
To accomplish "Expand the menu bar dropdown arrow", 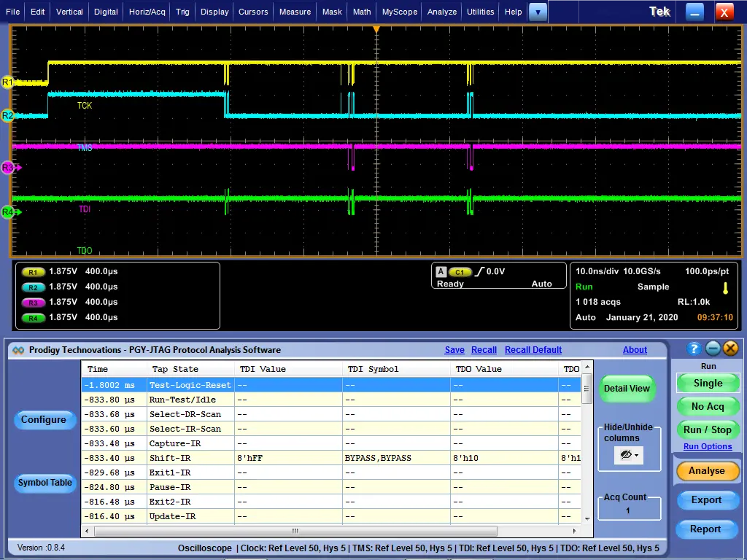I will 538,12.
